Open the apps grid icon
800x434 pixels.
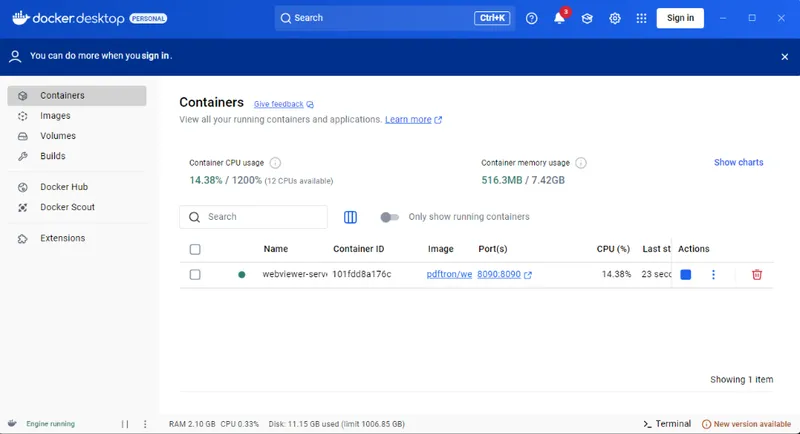tap(641, 18)
